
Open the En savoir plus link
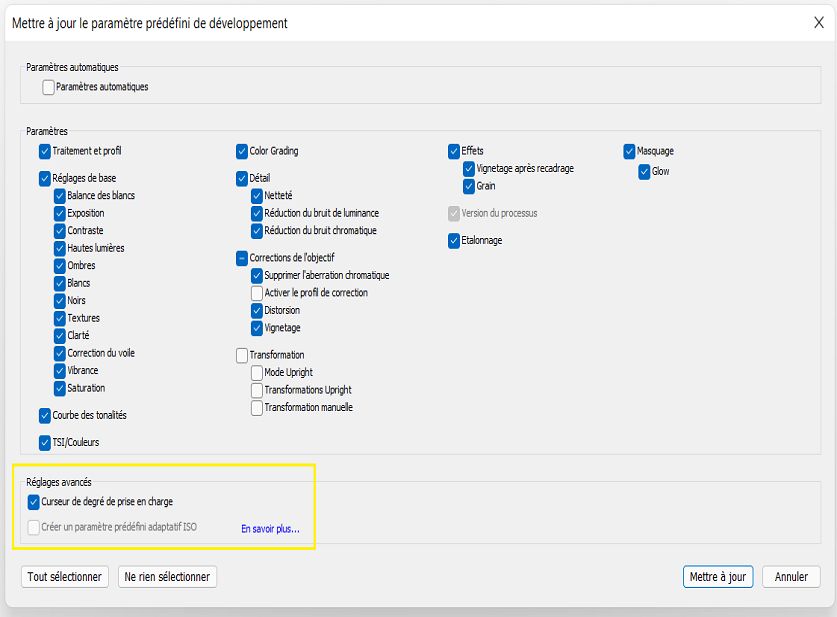point(270,529)
